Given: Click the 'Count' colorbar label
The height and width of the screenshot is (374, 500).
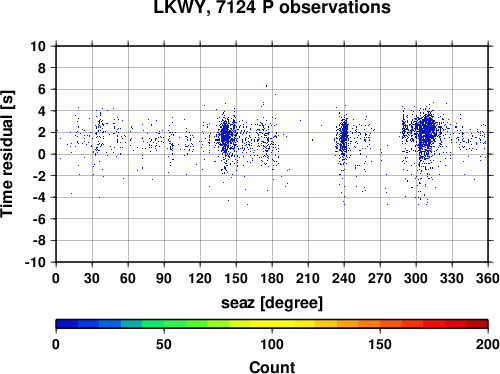Looking at the screenshot, I should (272, 367).
